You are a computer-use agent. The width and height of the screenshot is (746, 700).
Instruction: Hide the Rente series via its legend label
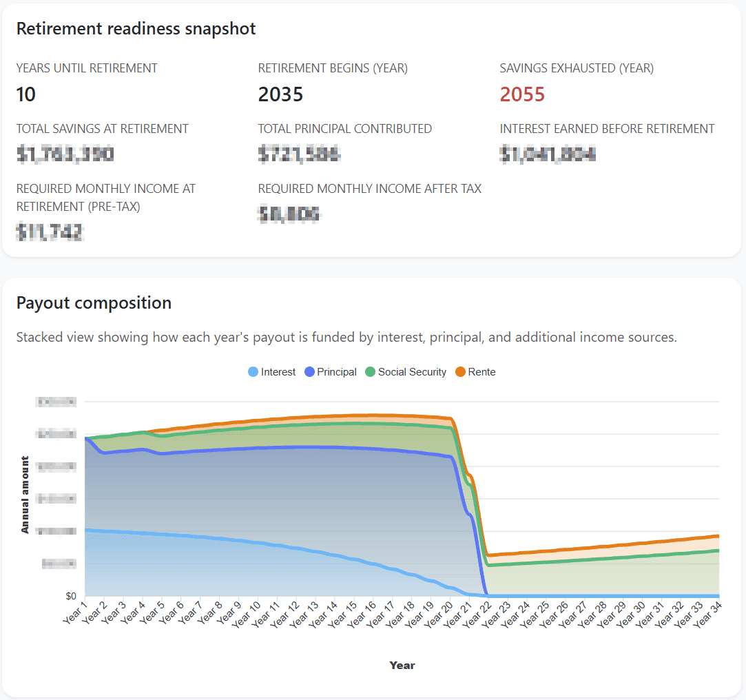[481, 372]
